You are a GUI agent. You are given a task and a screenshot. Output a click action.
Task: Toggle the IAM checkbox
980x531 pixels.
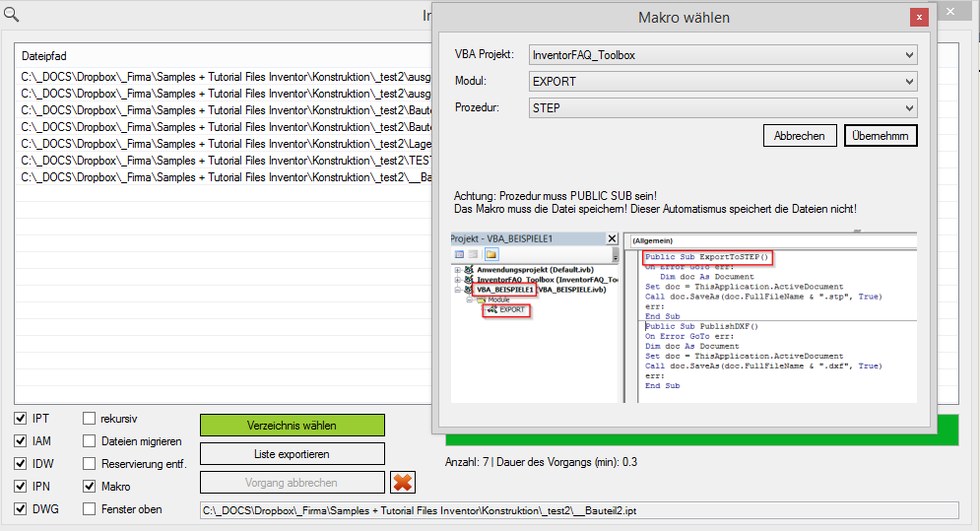point(21,441)
